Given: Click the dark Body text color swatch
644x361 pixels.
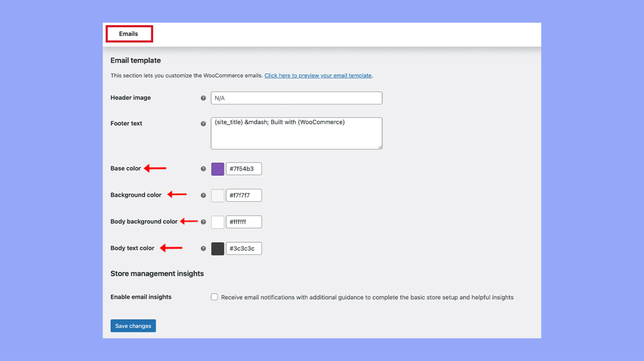Looking at the screenshot, I should (217, 248).
